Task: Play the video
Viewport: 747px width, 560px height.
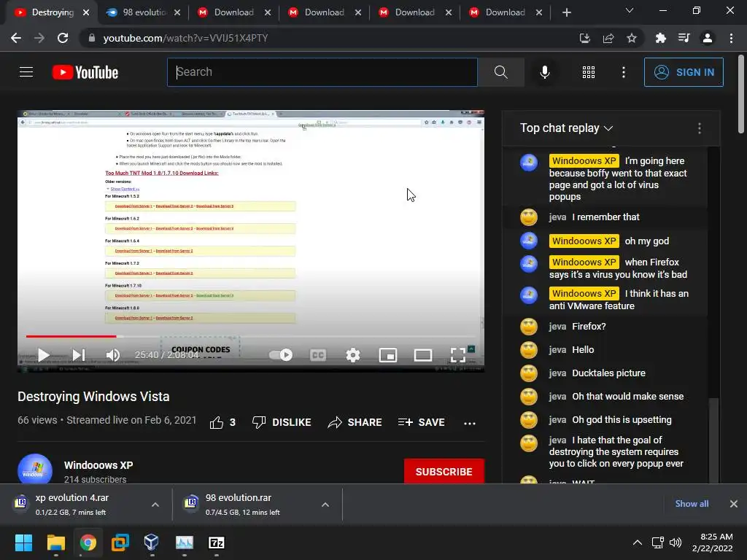Action: [44, 355]
